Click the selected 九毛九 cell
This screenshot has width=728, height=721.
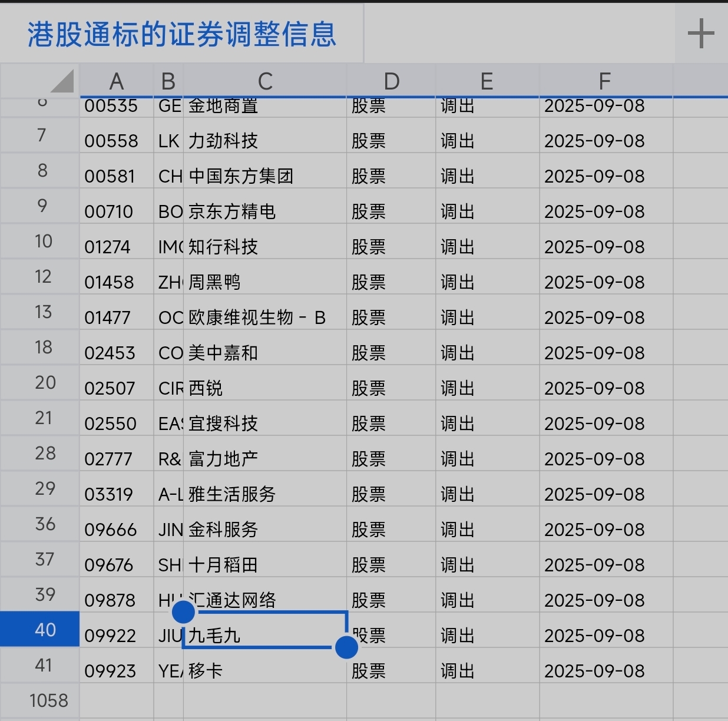[265, 630]
